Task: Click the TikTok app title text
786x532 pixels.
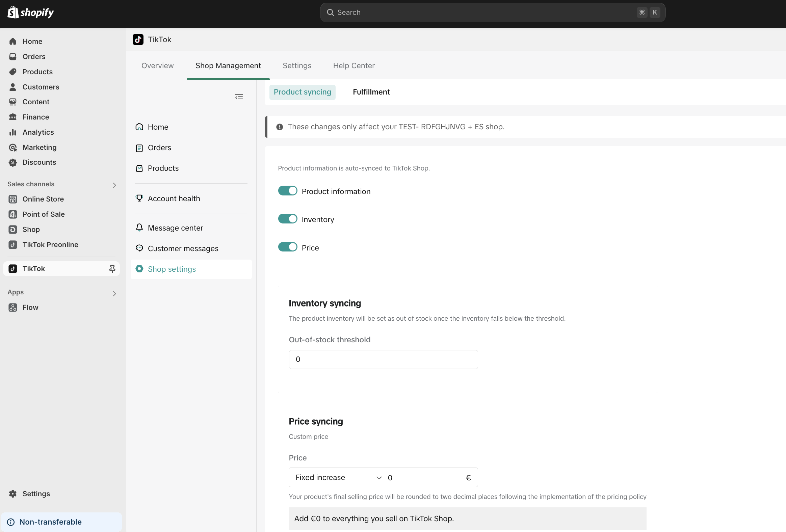Action: tap(160, 39)
